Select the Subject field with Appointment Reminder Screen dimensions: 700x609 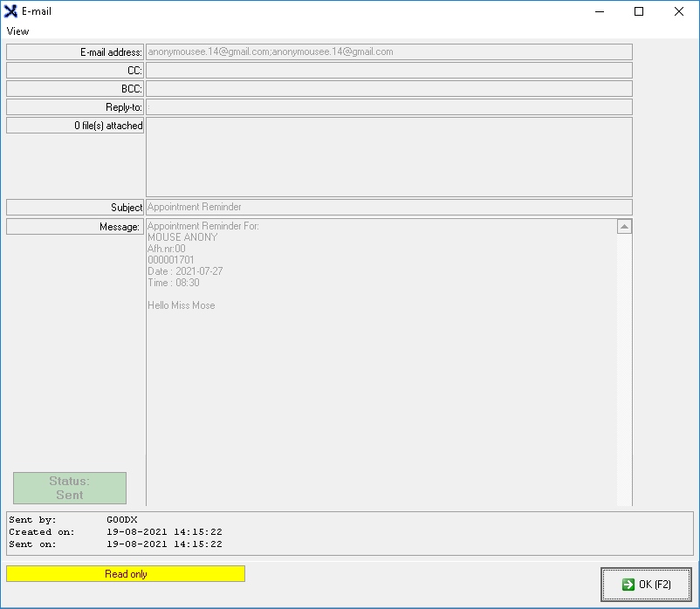(x=388, y=208)
